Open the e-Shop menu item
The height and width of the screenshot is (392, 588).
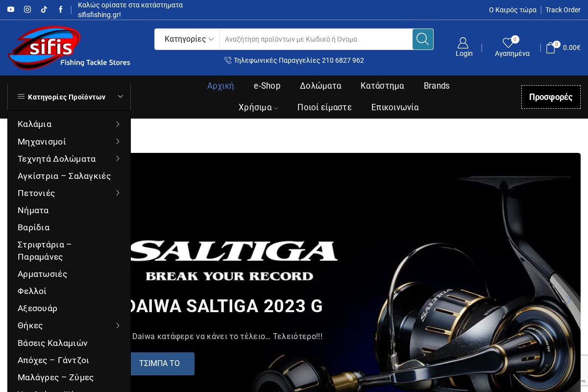click(267, 86)
